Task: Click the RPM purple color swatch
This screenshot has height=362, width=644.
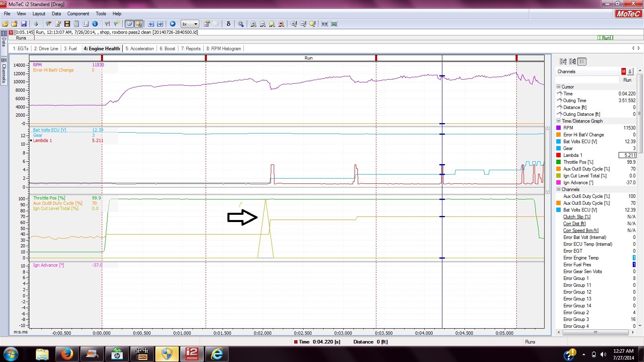Action: (x=559, y=128)
